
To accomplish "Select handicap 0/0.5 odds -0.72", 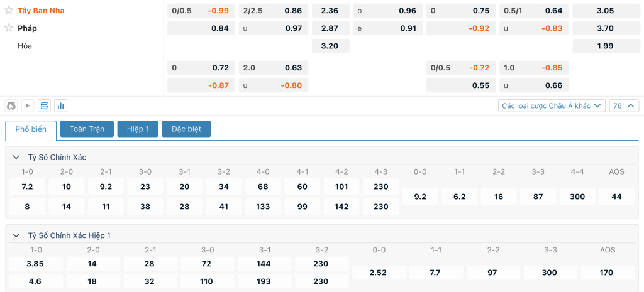I will (461, 68).
